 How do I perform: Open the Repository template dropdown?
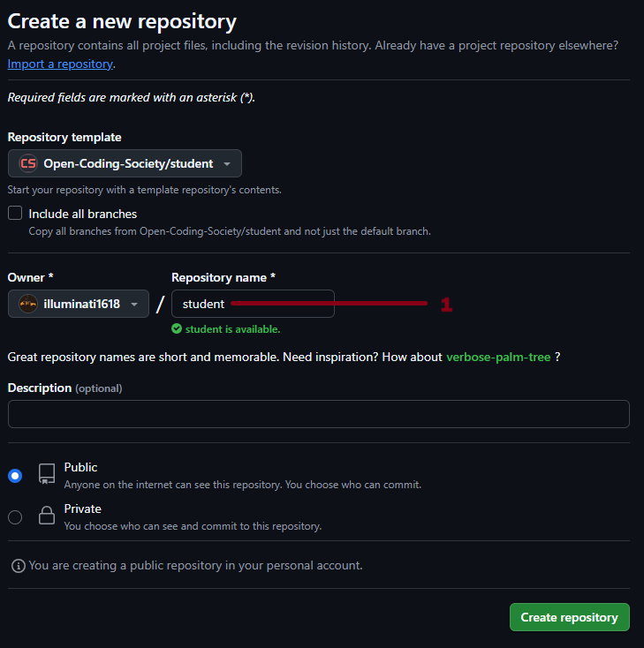pyautogui.click(x=125, y=163)
